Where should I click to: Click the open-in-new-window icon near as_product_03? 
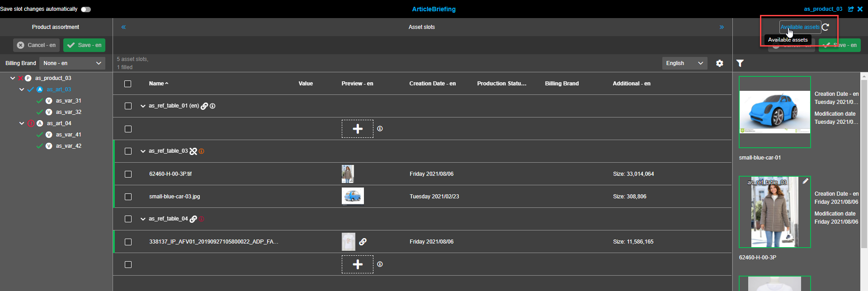(x=851, y=9)
